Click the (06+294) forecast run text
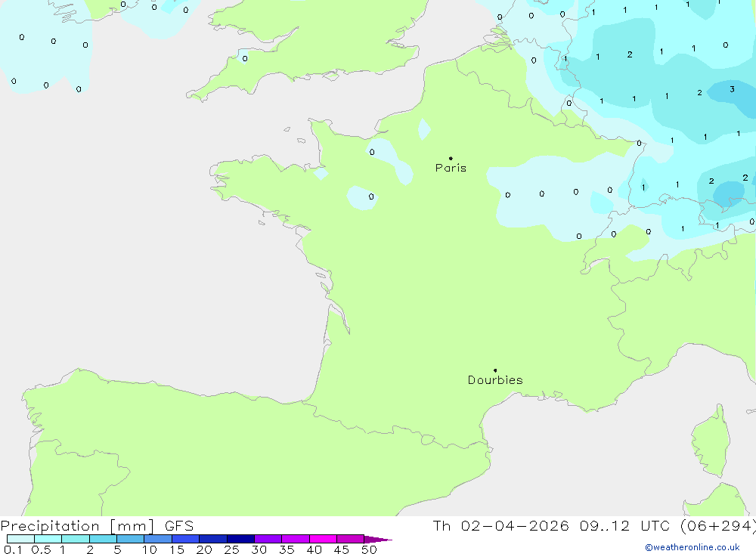The width and height of the screenshot is (756, 554). click(x=718, y=526)
